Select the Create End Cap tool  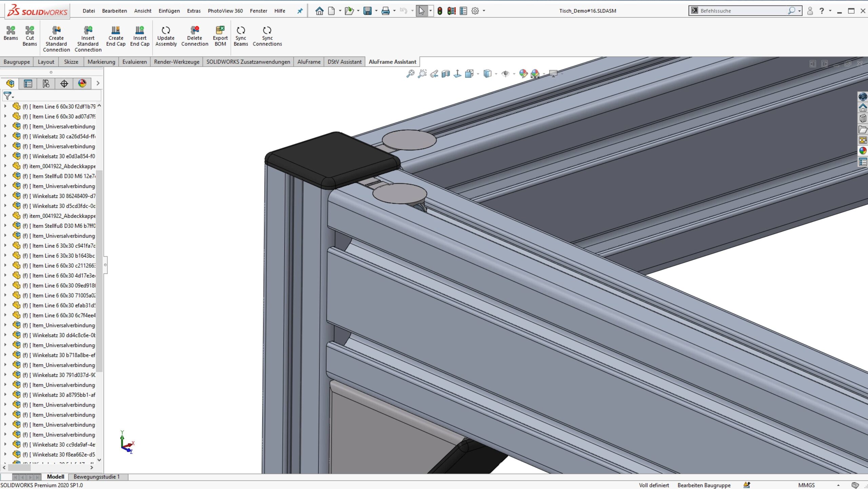point(115,35)
